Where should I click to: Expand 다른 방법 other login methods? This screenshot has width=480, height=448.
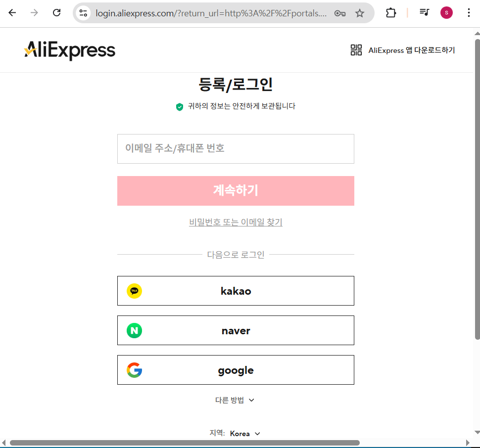235,400
